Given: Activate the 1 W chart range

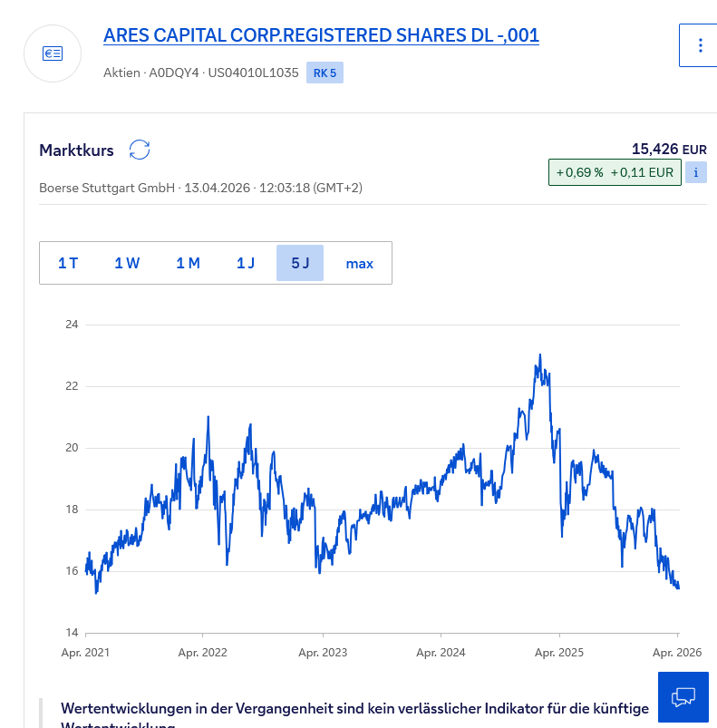Looking at the screenshot, I should [127, 263].
